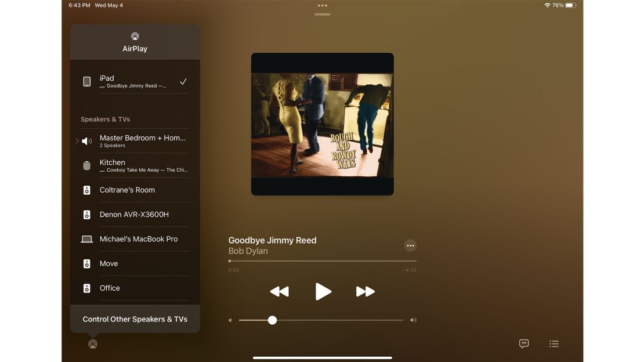Image resolution: width=644 pixels, height=362 pixels.
Task: Click the Kitchen HomePod icon
Action: click(86, 165)
